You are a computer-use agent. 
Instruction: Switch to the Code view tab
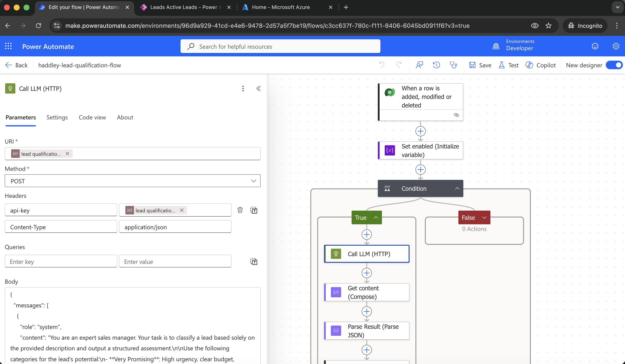point(92,117)
